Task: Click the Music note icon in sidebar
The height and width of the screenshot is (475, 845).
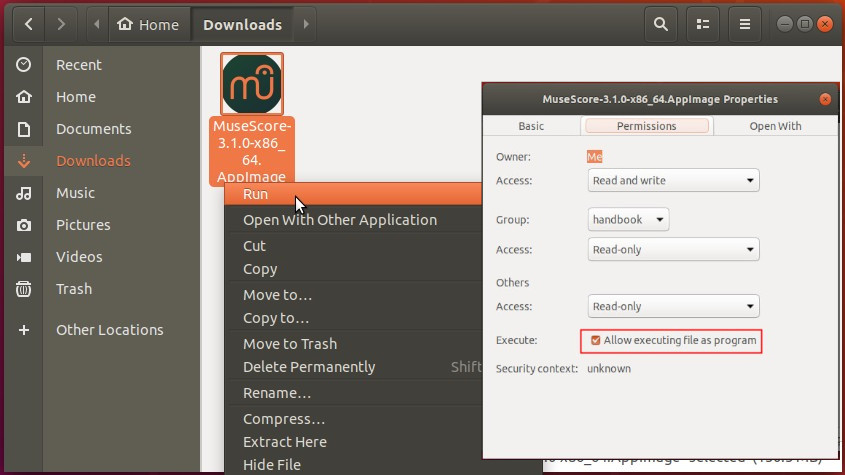Action: click(x=24, y=193)
